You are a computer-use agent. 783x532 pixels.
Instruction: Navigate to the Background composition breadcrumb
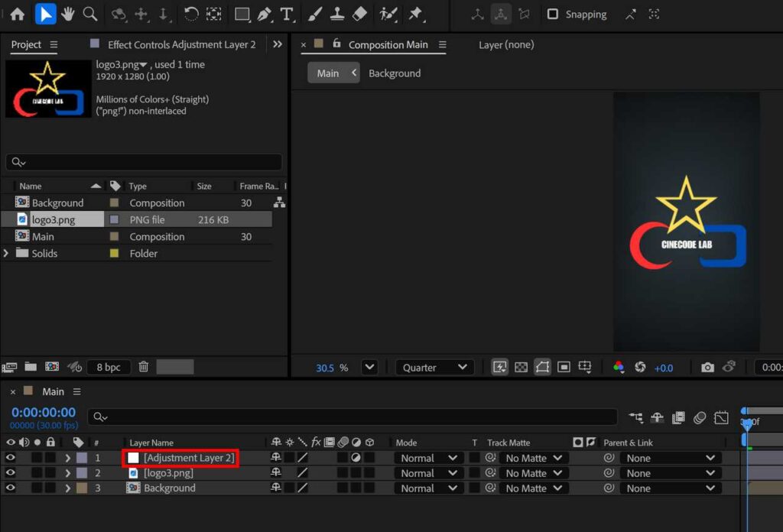coord(395,73)
